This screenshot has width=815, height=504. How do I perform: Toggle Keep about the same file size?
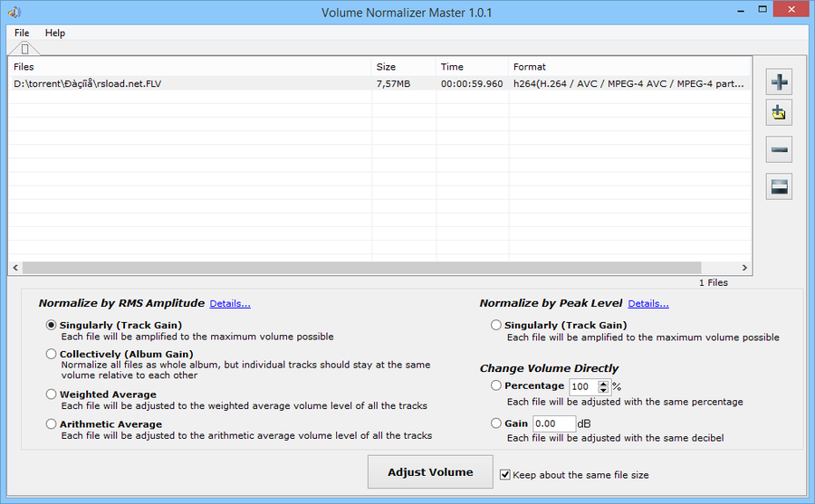[x=504, y=475]
